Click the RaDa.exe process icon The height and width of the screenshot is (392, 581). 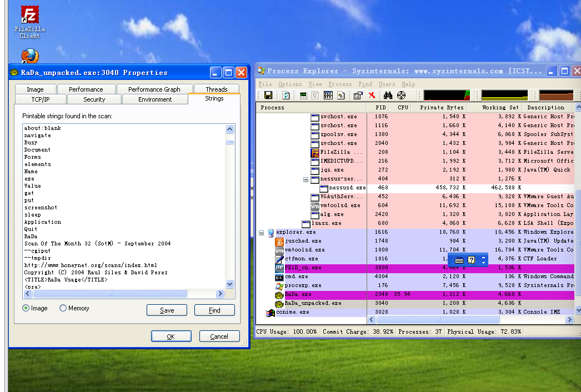pos(279,295)
